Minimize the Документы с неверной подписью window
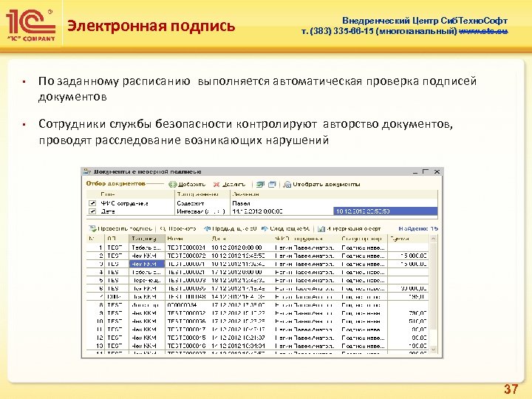Image resolution: width=532 pixels, height=399 pixels. coord(415,172)
